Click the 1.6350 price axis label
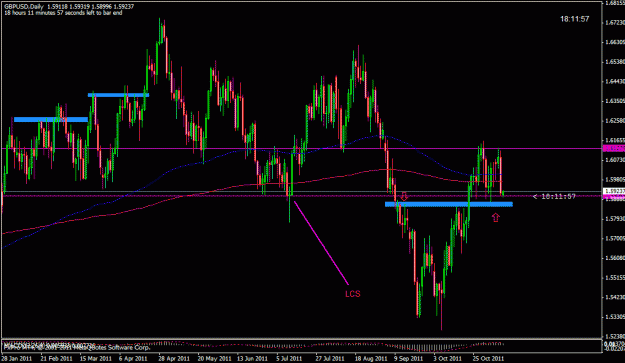 pos(615,101)
